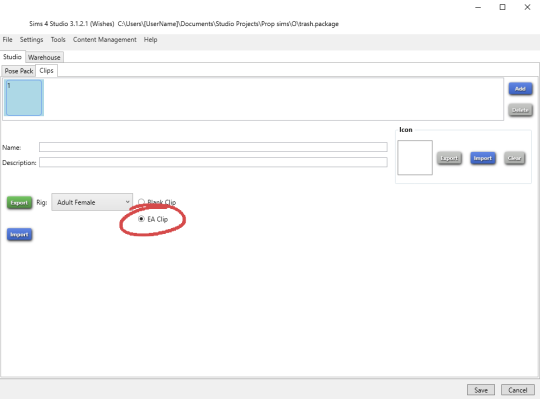Viewport: 540px width, 399px height.
Task: Click the green Export clip button
Action: (19, 203)
